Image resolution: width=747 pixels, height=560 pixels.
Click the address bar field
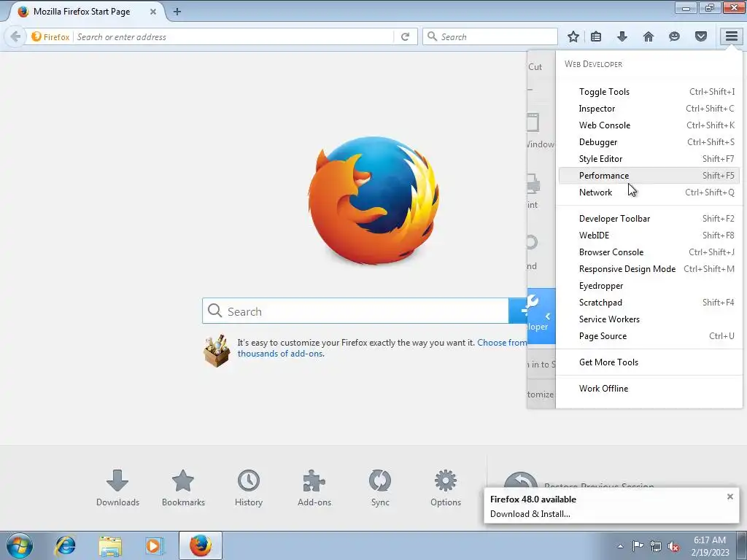pyautogui.click(x=233, y=36)
